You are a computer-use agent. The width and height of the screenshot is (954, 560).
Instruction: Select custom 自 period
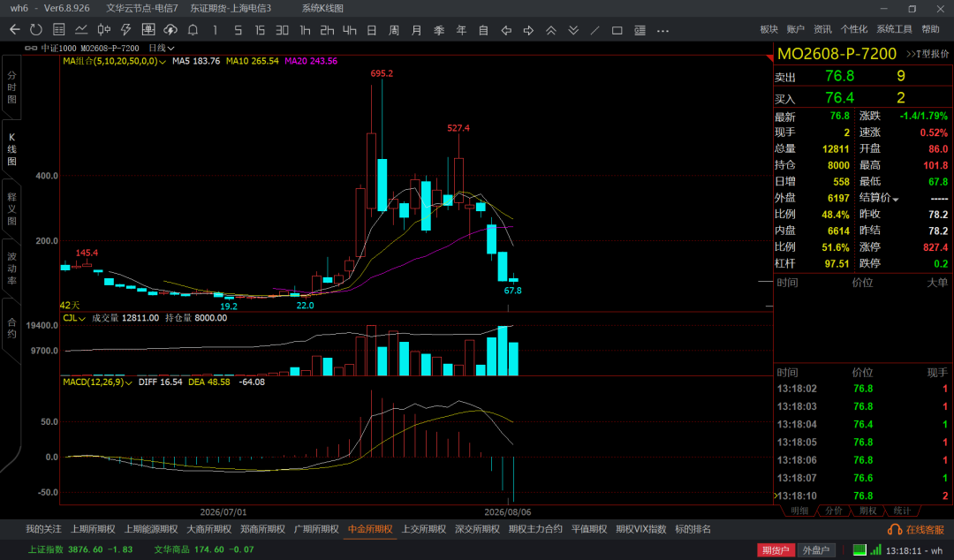pos(484,30)
